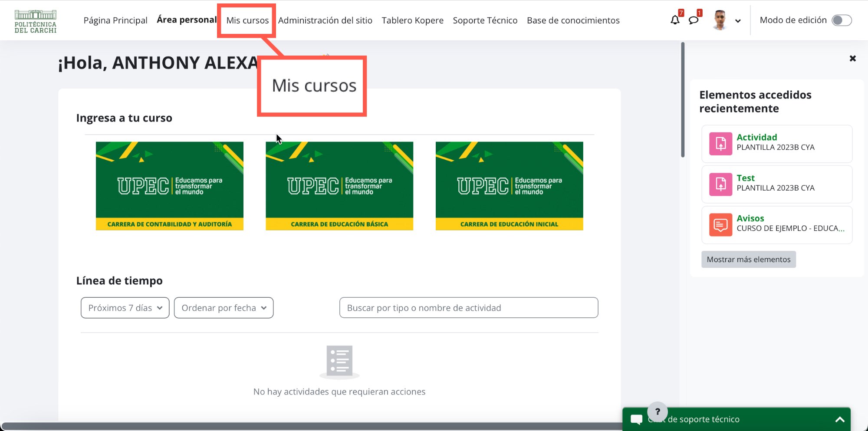The height and width of the screenshot is (431, 868).
Task: Open the Test link
Action: [745, 178]
